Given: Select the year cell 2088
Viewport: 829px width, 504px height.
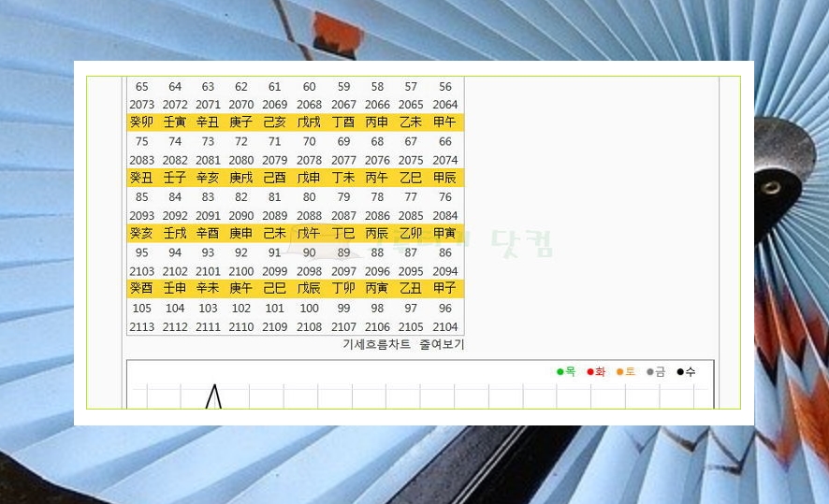Looking at the screenshot, I should tap(310, 216).
